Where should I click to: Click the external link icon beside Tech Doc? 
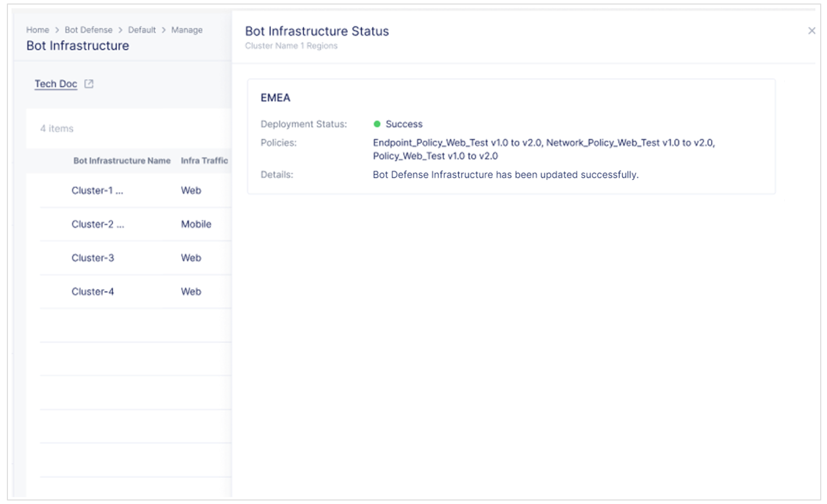click(89, 84)
